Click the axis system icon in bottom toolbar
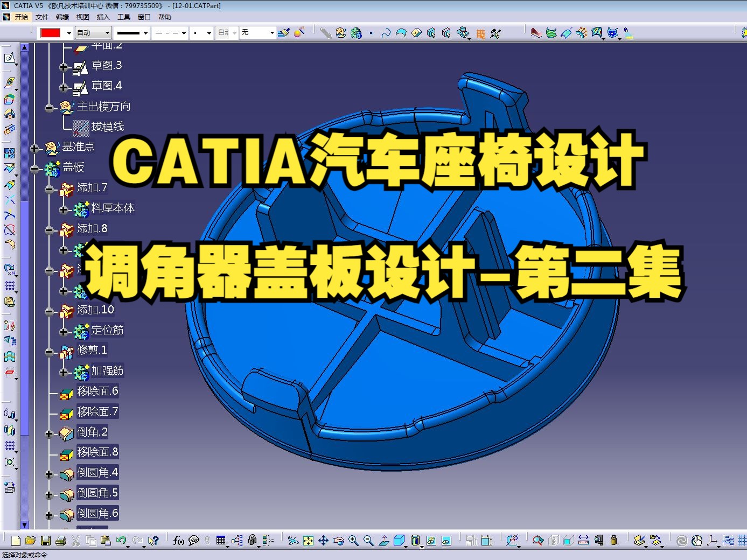This screenshot has height=560, width=747. click(712, 541)
